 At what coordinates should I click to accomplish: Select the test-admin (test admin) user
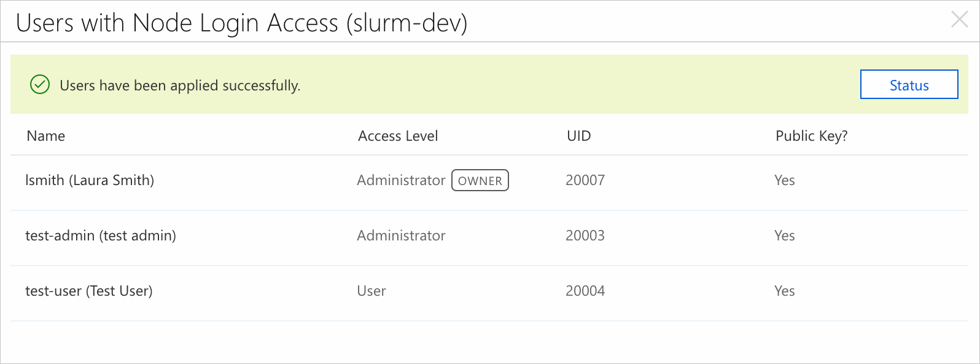(x=101, y=235)
